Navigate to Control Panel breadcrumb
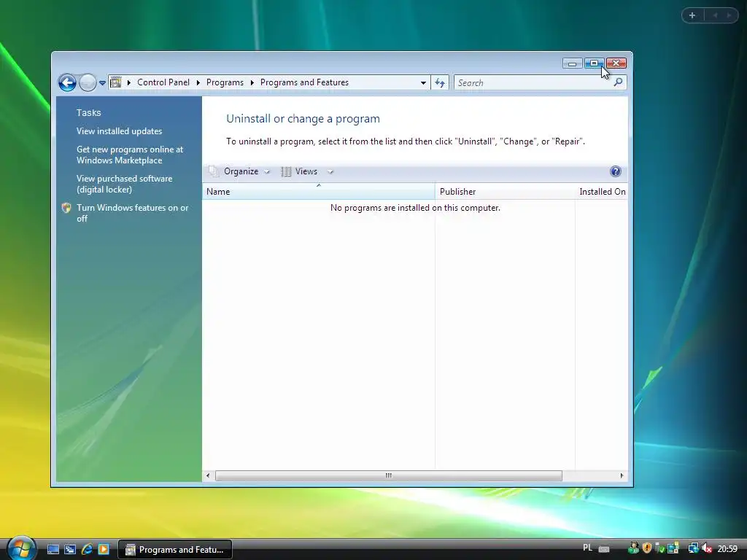Viewport: 747px width, 560px height. click(x=163, y=82)
